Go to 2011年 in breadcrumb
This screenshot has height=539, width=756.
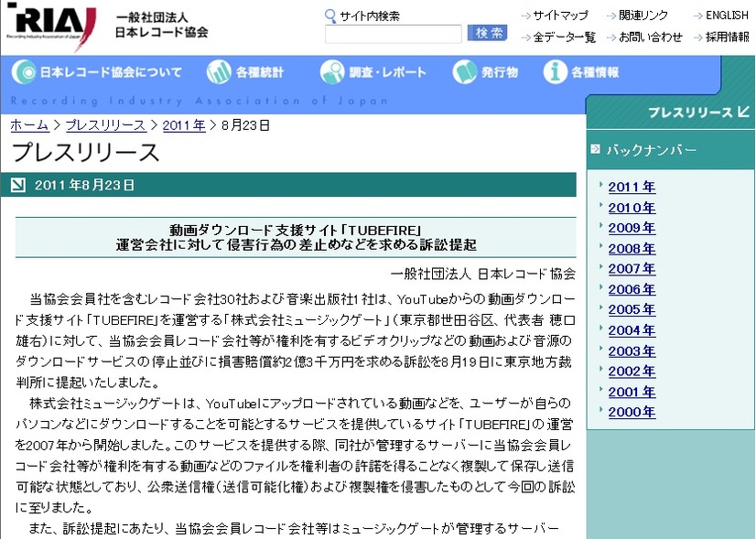pos(184,125)
